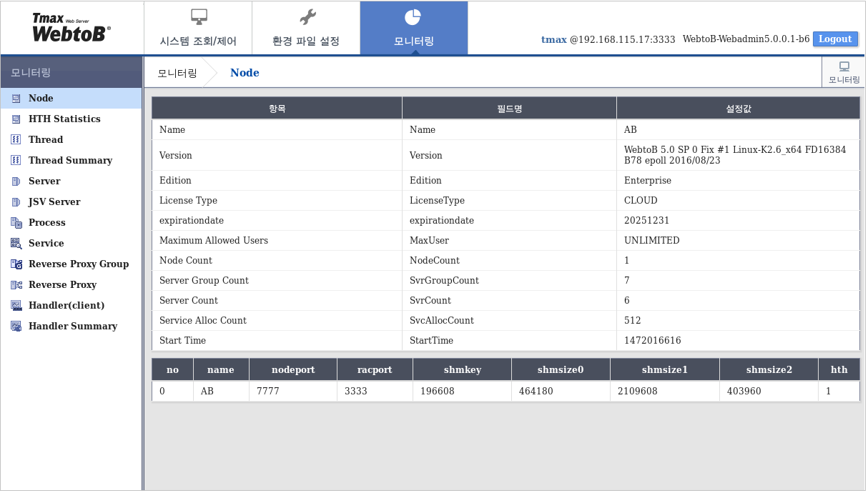Select Server monitoring from the sidebar
The width and height of the screenshot is (868, 493).
44,181
